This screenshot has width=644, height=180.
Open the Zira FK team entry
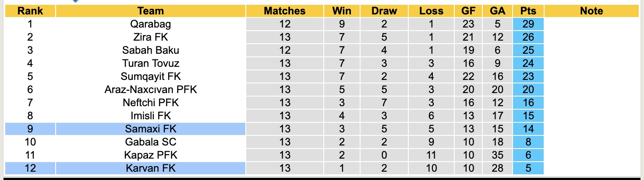pos(150,38)
